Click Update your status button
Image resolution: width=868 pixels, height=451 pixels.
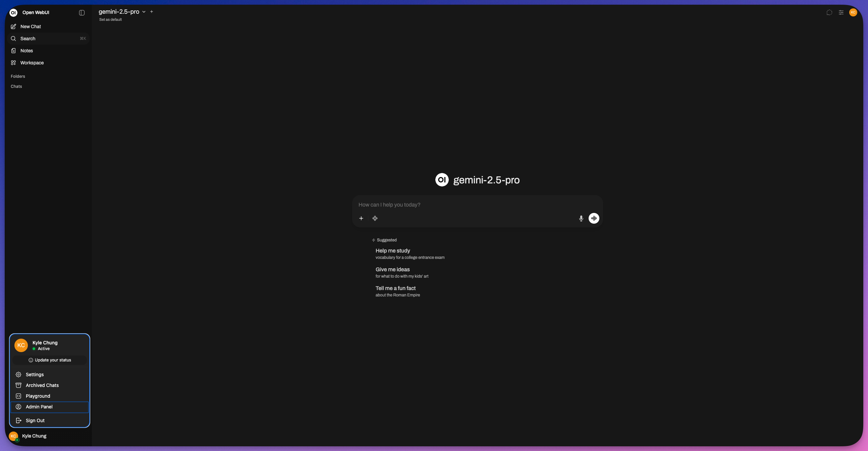[50, 360]
